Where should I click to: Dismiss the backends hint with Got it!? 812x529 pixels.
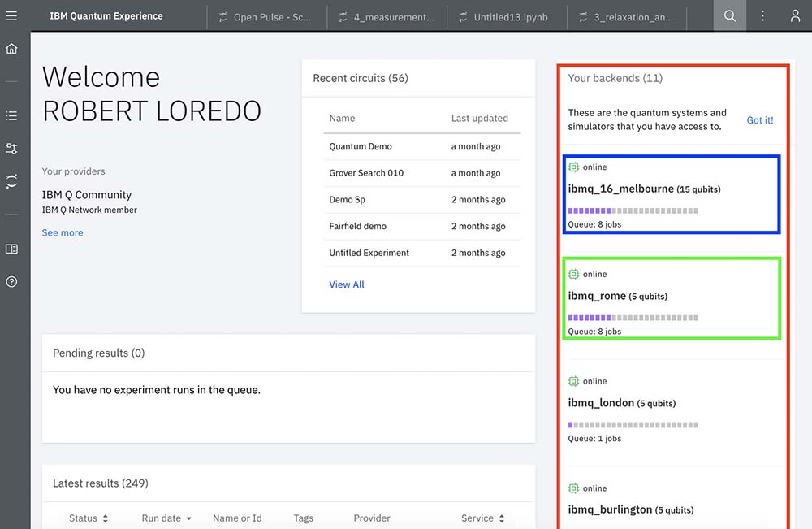[x=760, y=120]
